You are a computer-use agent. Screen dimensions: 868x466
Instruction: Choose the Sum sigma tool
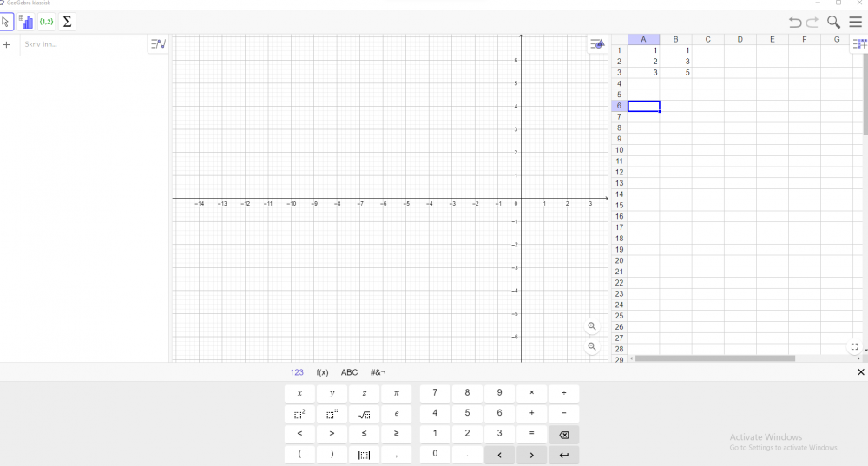coord(68,22)
